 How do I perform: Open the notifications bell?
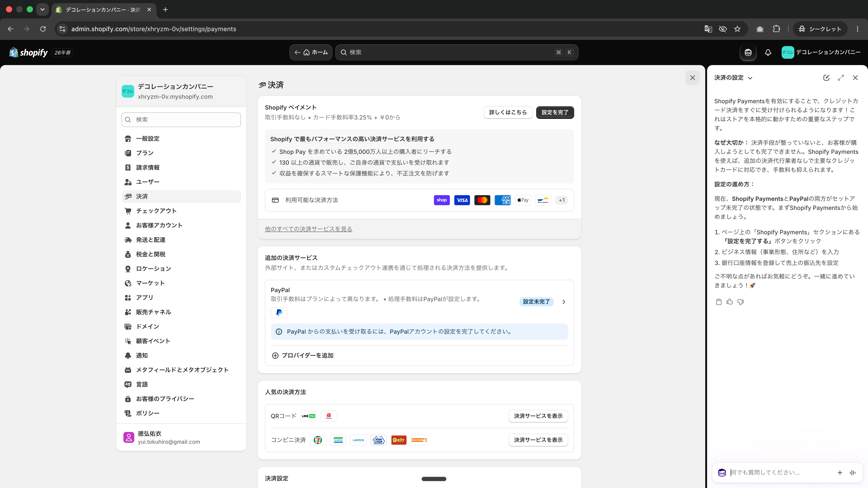(768, 53)
